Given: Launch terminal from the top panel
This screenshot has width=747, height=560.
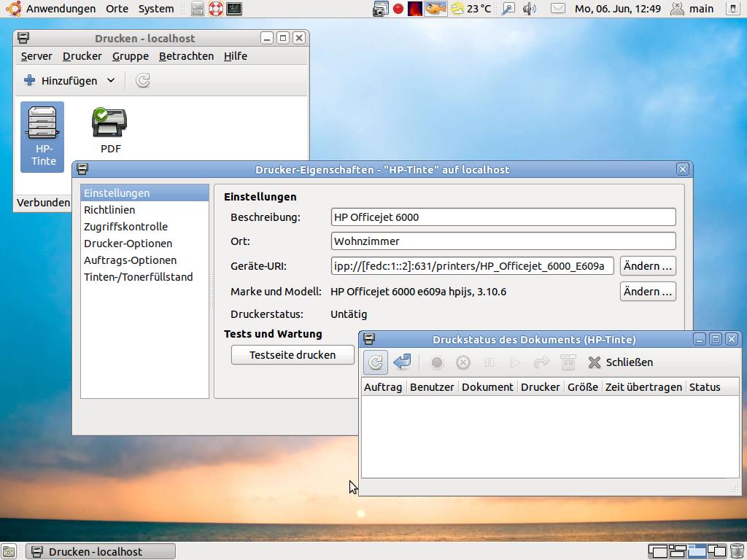Looking at the screenshot, I should tap(234, 9).
